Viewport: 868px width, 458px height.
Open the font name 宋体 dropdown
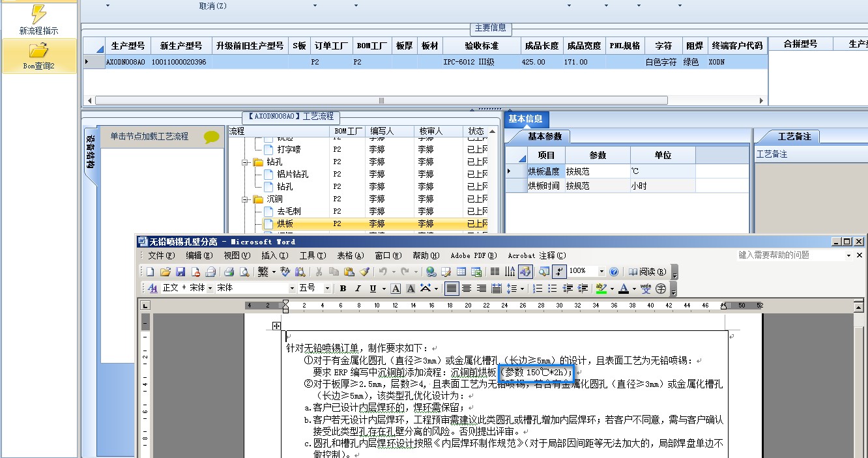(x=293, y=288)
